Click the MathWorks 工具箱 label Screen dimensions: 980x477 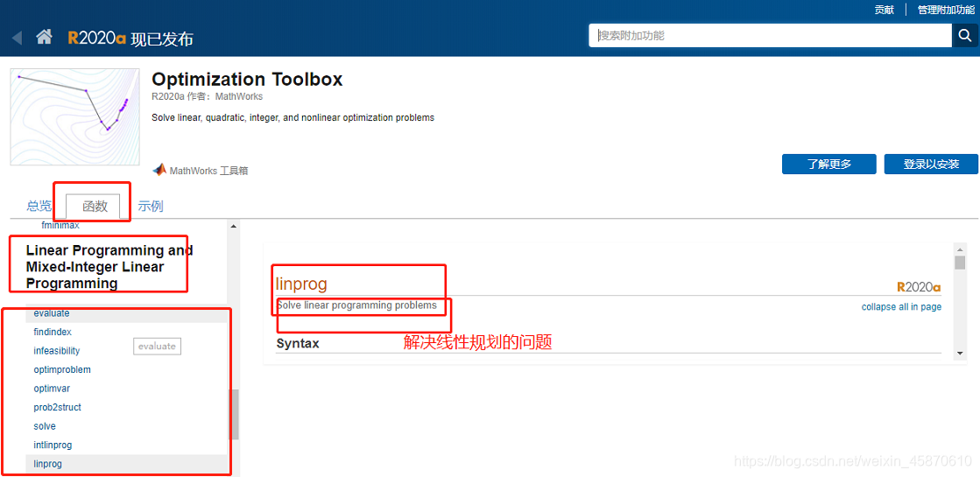[208, 171]
